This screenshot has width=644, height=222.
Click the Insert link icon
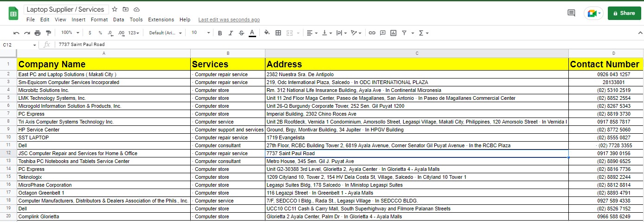point(372,33)
